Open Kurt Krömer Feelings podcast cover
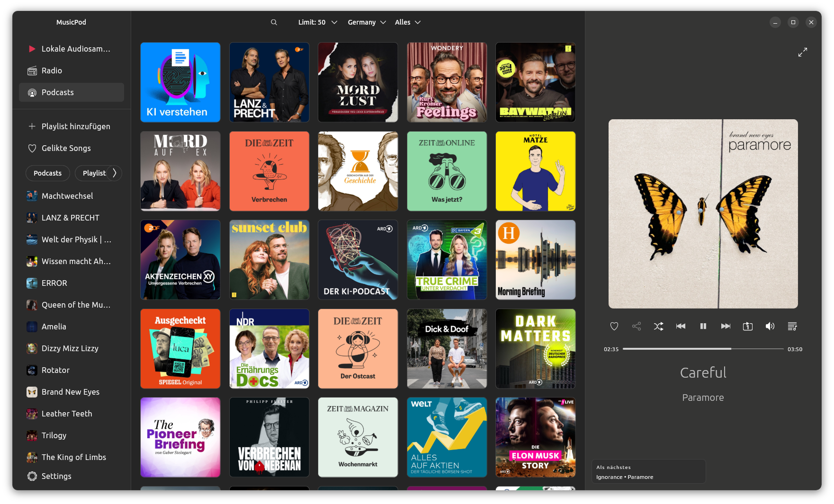The image size is (834, 504). [x=447, y=82]
